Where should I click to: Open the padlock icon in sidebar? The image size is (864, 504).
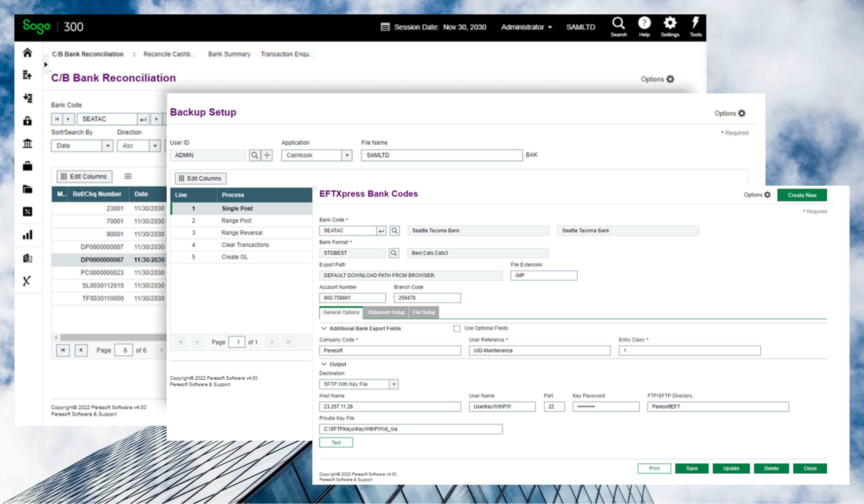point(27,121)
